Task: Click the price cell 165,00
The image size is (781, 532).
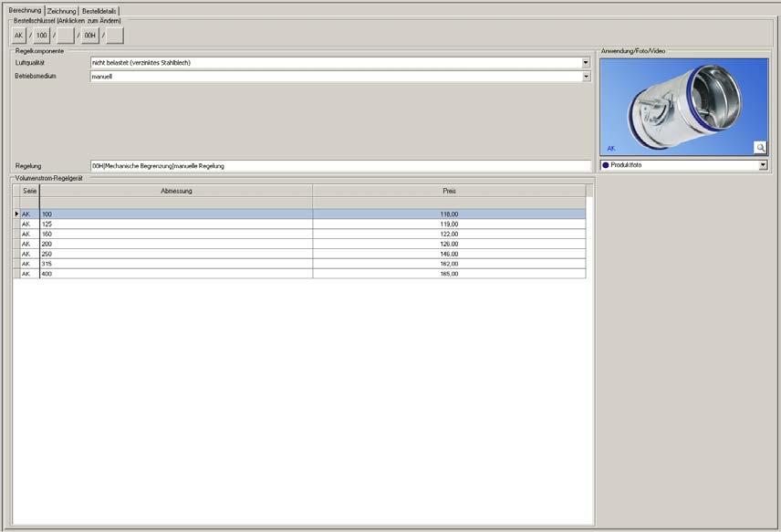Action: click(449, 274)
